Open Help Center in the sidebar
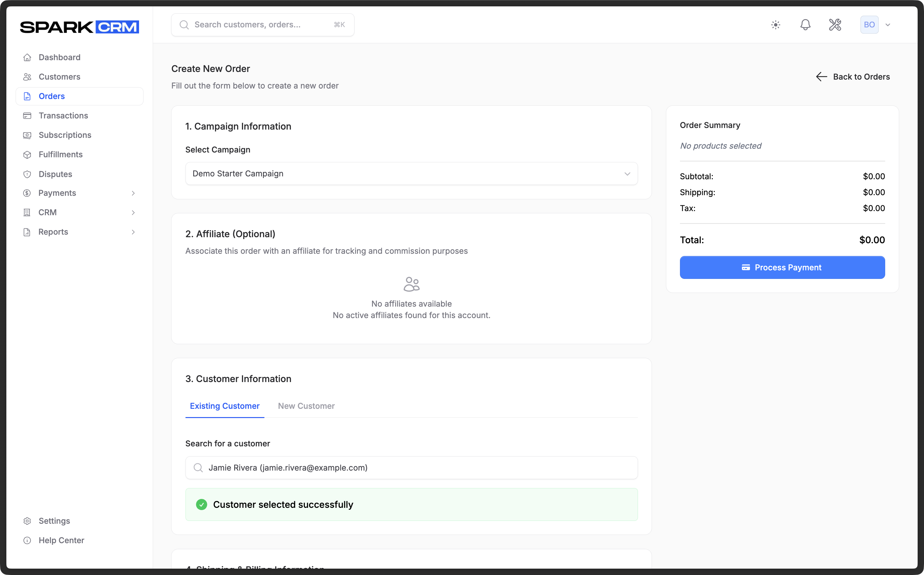The image size is (924, 575). [x=80, y=540]
